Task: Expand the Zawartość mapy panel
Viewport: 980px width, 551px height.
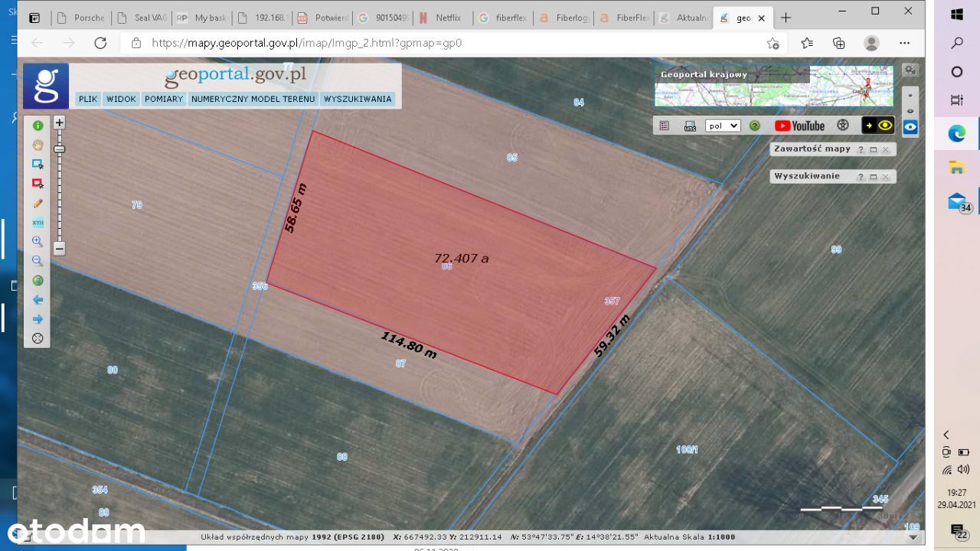Action: coord(873,150)
